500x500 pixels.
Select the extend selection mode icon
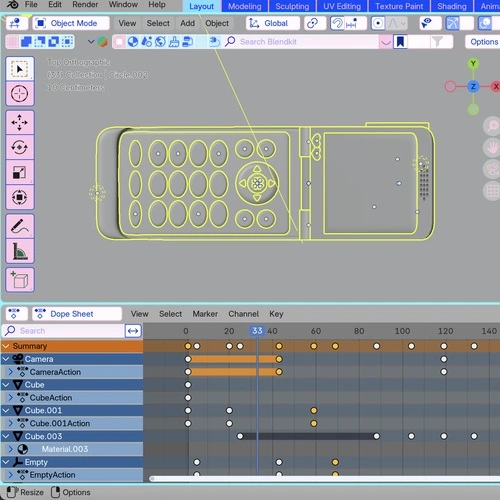pyautogui.click(x=27, y=42)
